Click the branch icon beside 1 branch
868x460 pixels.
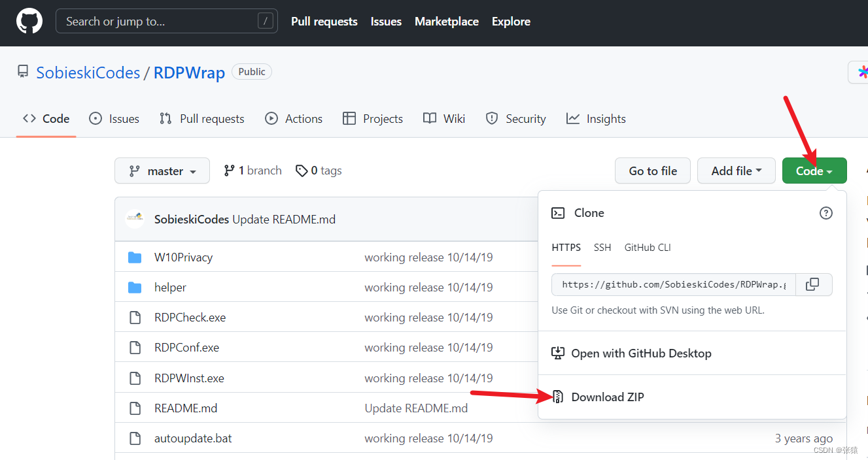229,171
